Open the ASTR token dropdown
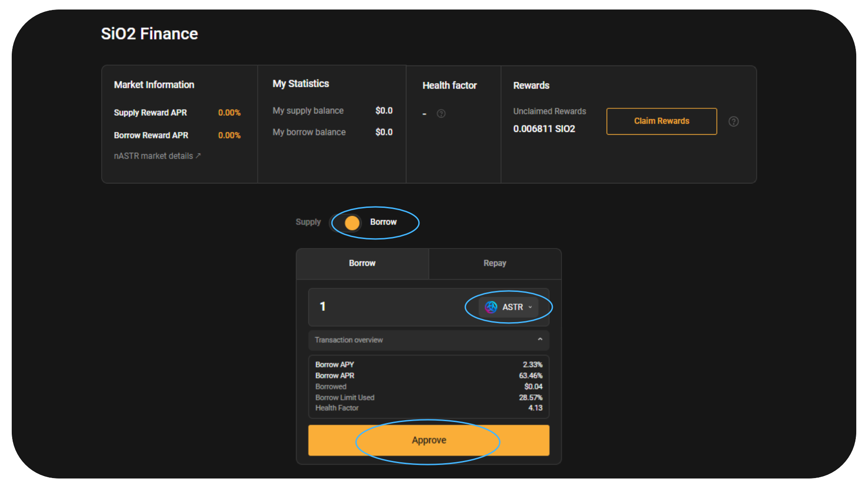Viewport: 868px width, 488px height. [509, 307]
